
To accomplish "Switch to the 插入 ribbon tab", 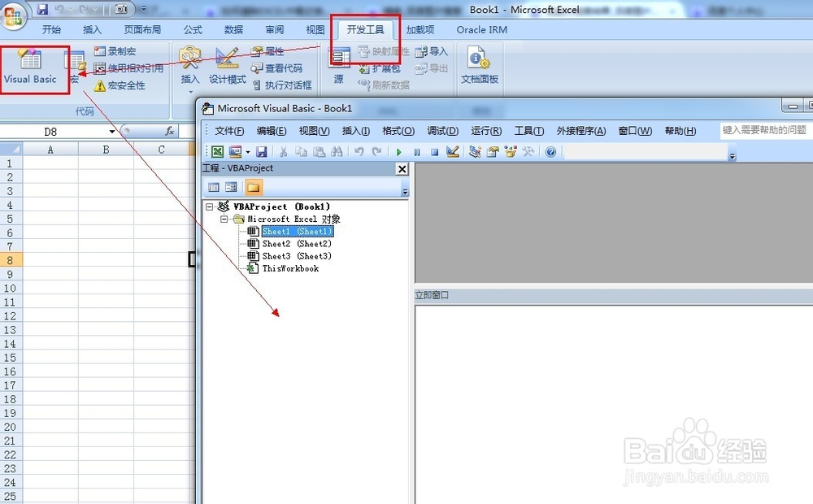I will click(x=93, y=29).
